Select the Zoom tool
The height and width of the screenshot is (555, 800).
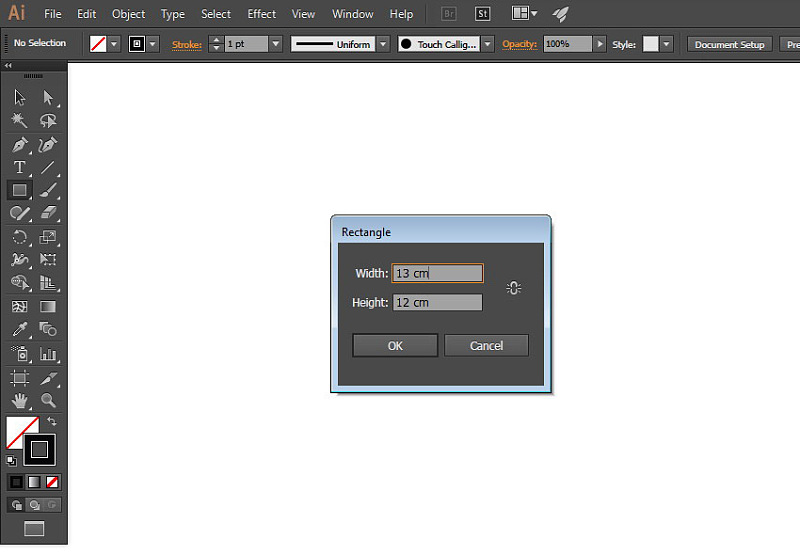(48, 400)
